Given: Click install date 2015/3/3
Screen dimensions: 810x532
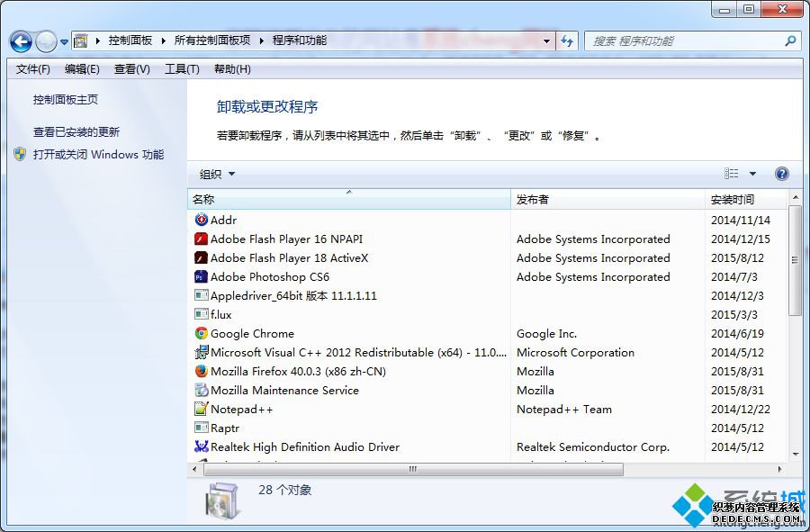Looking at the screenshot, I should tap(734, 314).
